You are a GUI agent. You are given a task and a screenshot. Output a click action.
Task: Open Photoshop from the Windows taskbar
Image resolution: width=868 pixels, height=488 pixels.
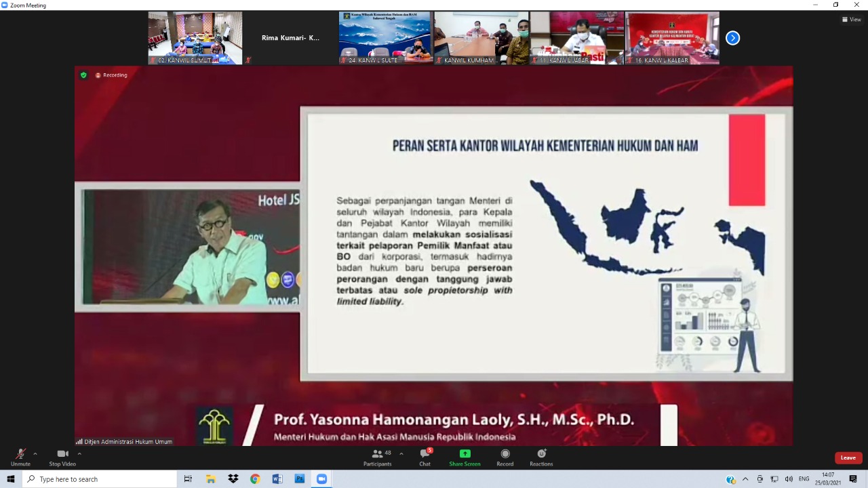point(299,479)
